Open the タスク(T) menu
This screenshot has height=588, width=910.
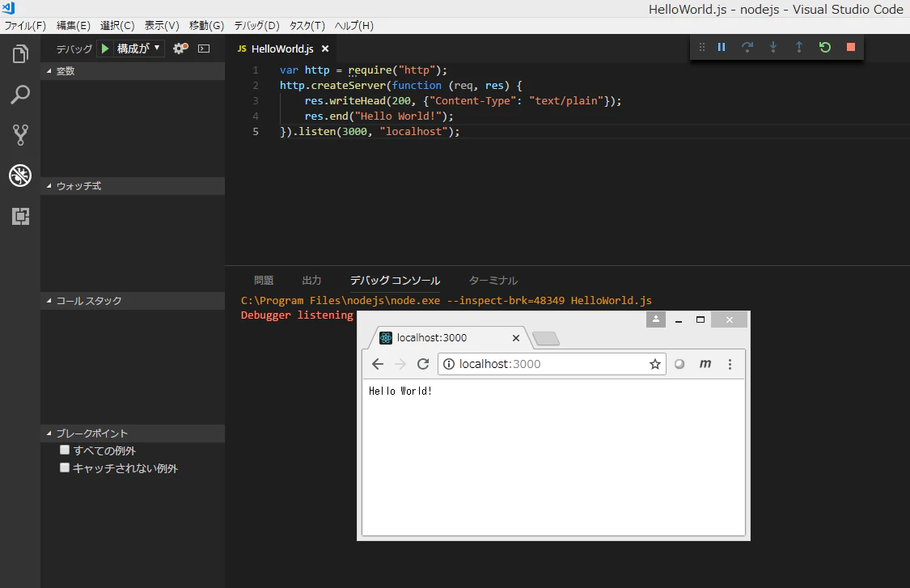click(307, 26)
